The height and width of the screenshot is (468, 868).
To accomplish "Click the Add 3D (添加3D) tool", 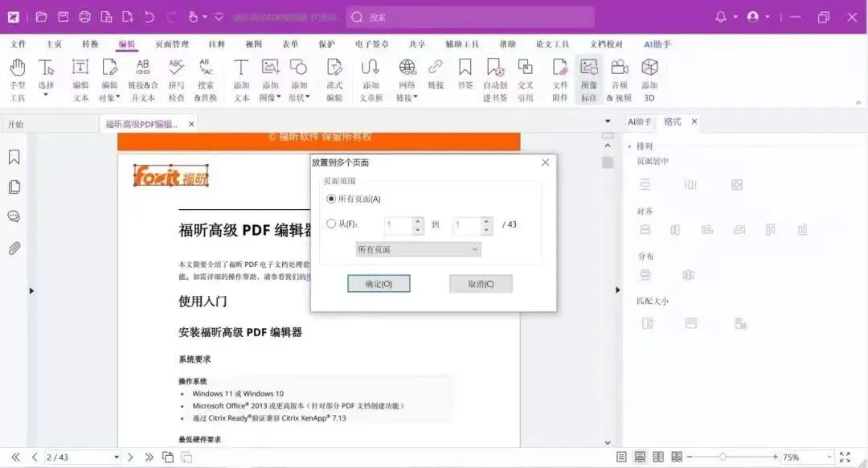I will tap(649, 80).
